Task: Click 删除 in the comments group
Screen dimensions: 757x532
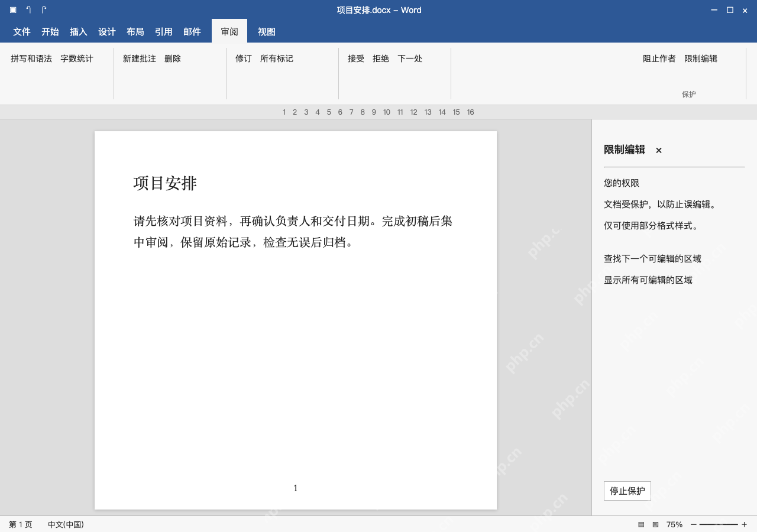Action: tap(173, 59)
